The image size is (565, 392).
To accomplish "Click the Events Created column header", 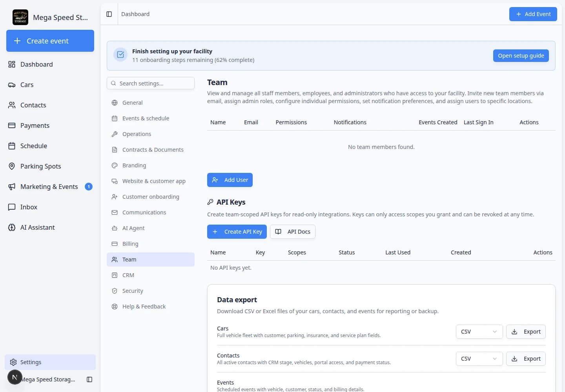I will pos(438,122).
